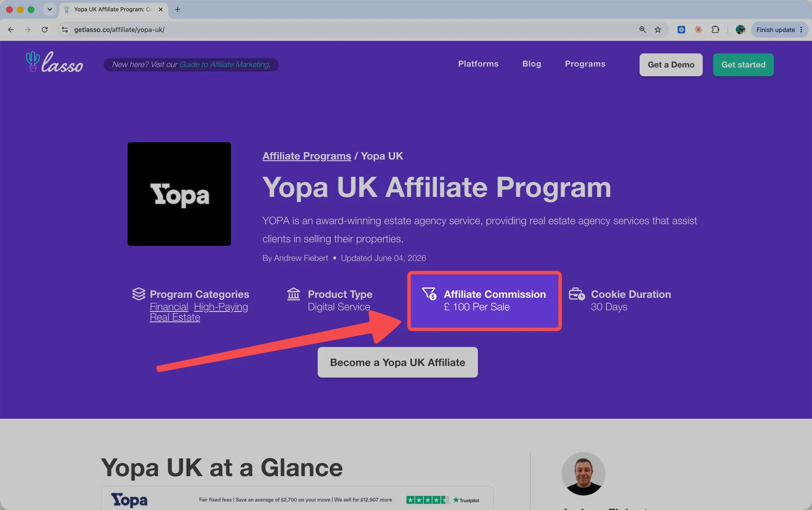The width and height of the screenshot is (812, 510).
Task: Click Get a Demo button
Action: [671, 65]
